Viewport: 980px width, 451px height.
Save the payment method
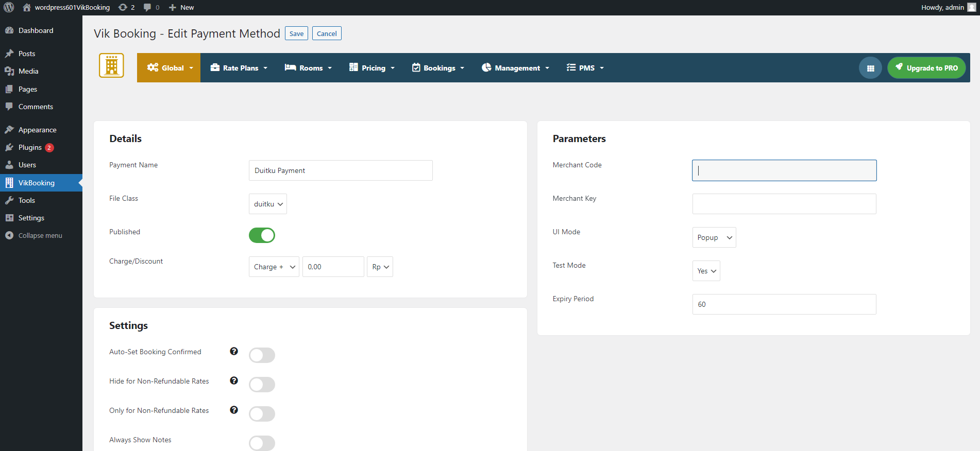[x=296, y=33]
